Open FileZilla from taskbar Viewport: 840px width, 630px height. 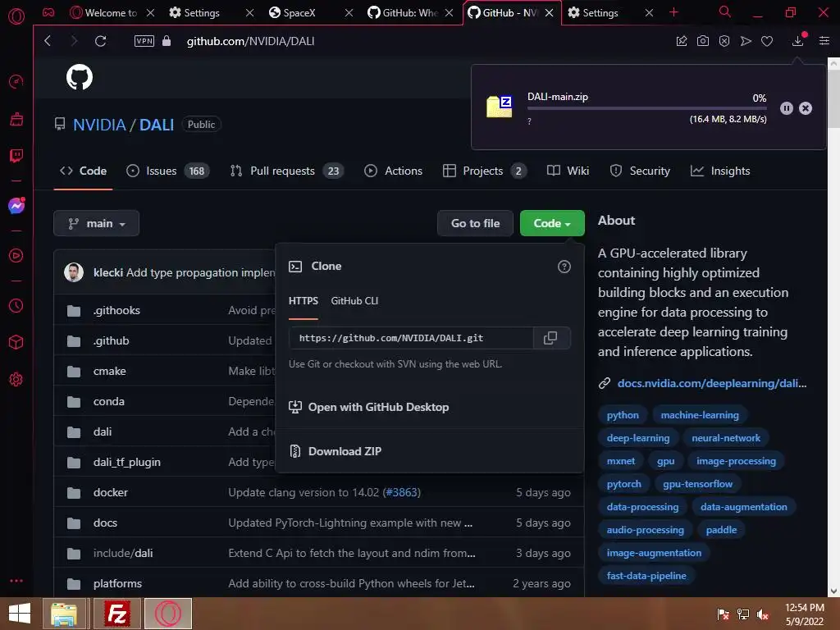point(116,614)
